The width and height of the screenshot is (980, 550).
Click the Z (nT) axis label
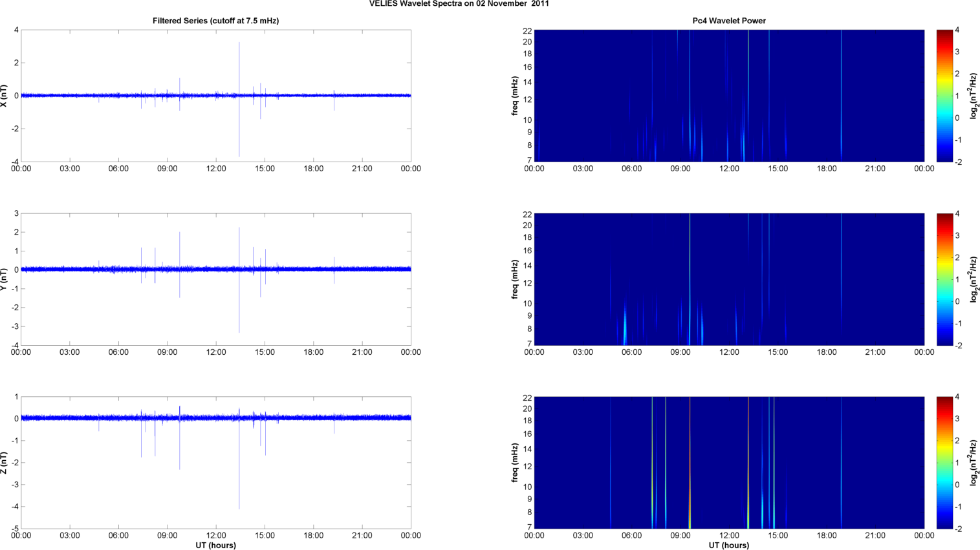(x=5, y=463)
